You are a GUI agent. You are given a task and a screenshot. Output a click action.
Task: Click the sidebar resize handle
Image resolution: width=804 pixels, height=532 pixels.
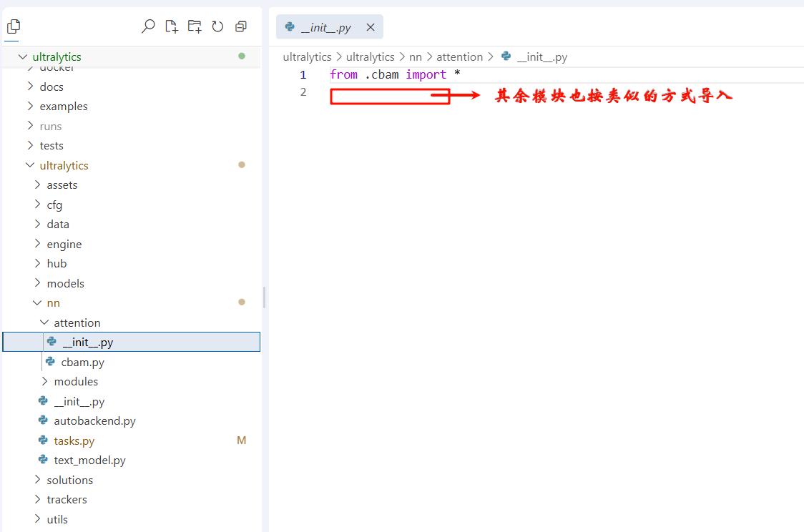tap(265, 297)
